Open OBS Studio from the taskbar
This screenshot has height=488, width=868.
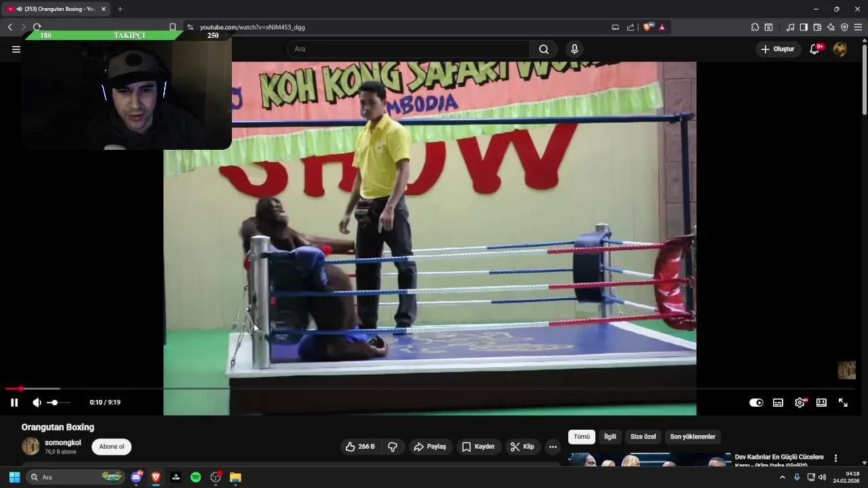(216, 477)
